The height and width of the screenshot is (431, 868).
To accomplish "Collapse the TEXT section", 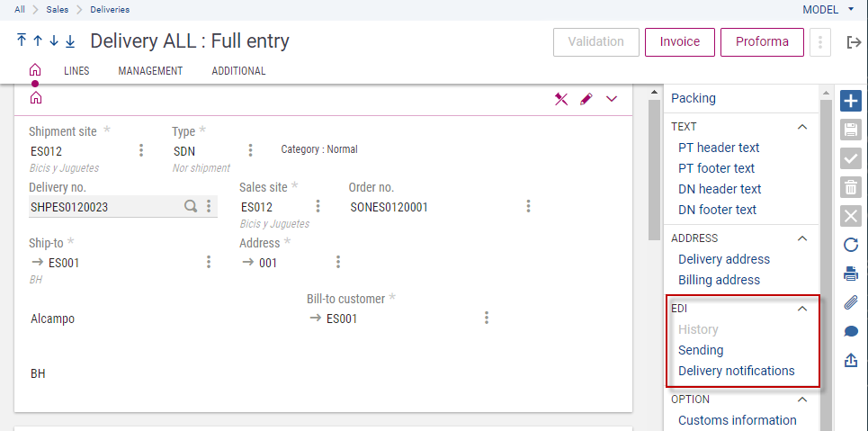I will (802, 127).
